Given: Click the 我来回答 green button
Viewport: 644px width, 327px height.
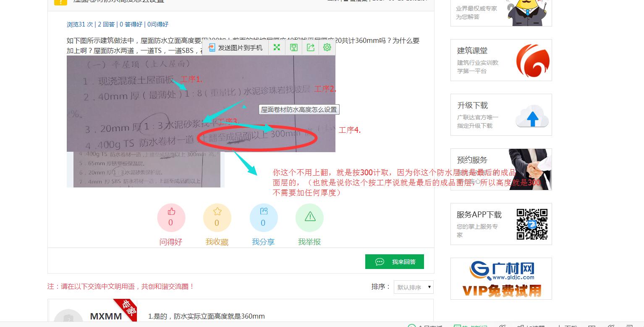Looking at the screenshot, I should [395, 261].
